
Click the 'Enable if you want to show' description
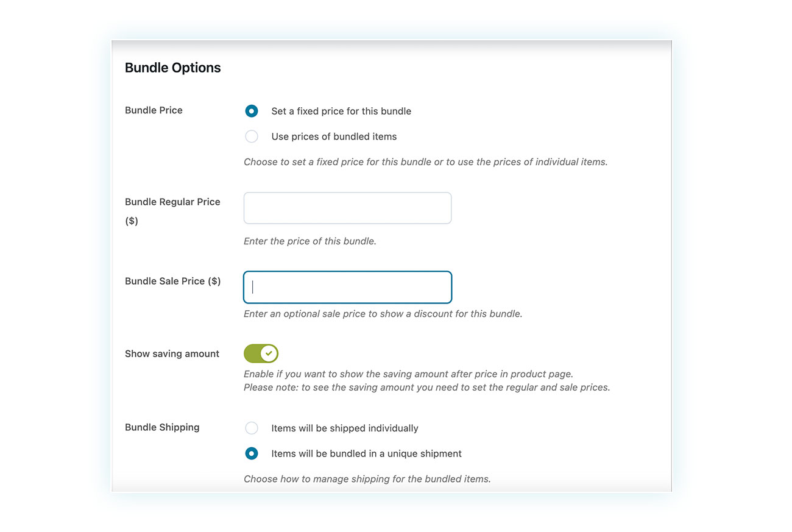tap(409, 374)
